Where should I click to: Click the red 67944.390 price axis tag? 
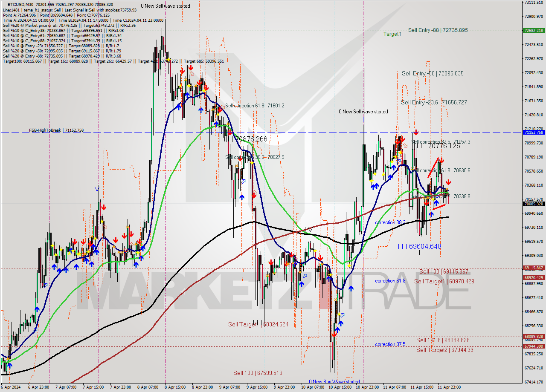pyautogui.click(x=533, y=346)
